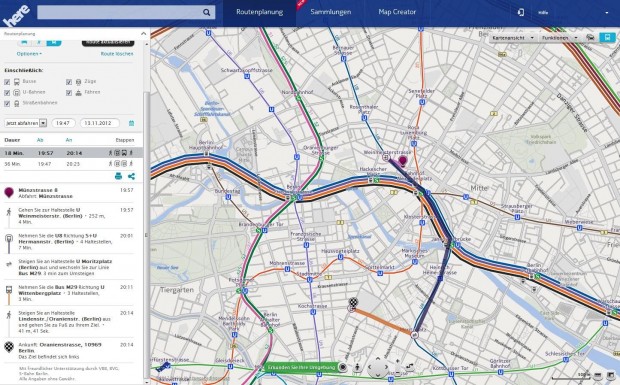This screenshot has width=620, height=385.
Task: Click the Münzstrasse 8 start step
Action: click(71, 193)
